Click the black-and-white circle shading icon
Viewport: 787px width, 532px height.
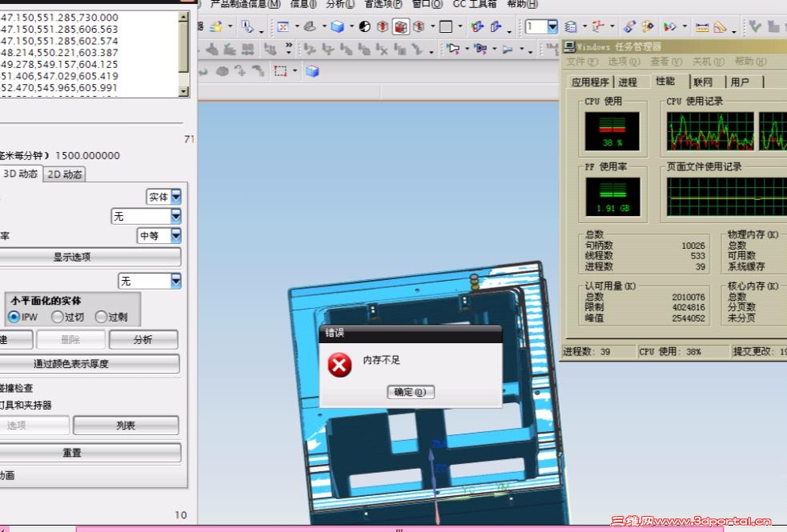(x=365, y=26)
